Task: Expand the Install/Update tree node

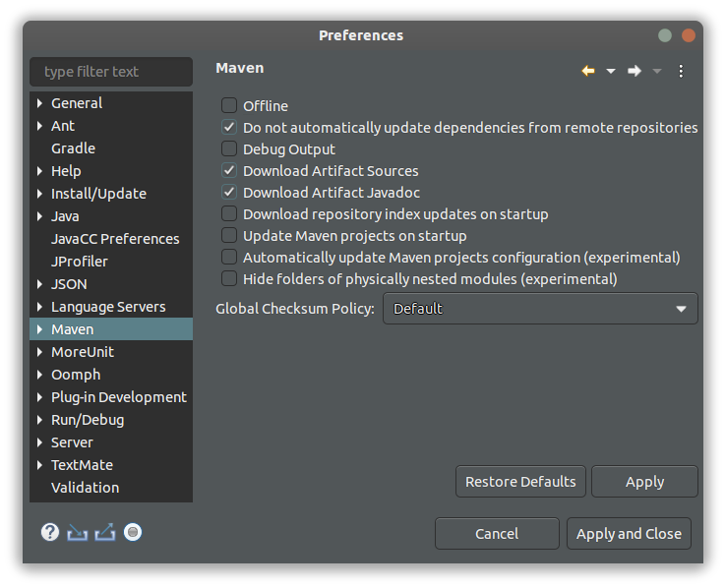Action: coord(39,194)
